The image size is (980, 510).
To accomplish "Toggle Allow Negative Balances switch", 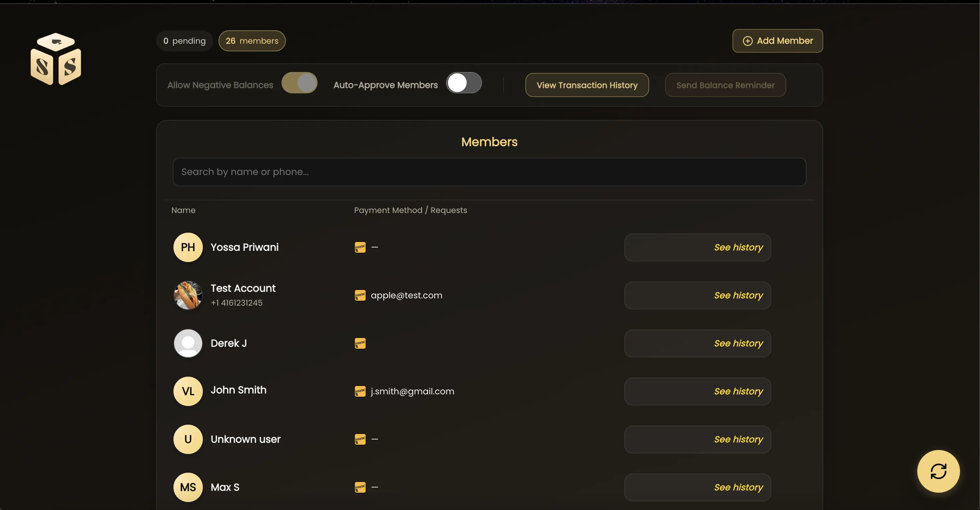I will coord(300,83).
